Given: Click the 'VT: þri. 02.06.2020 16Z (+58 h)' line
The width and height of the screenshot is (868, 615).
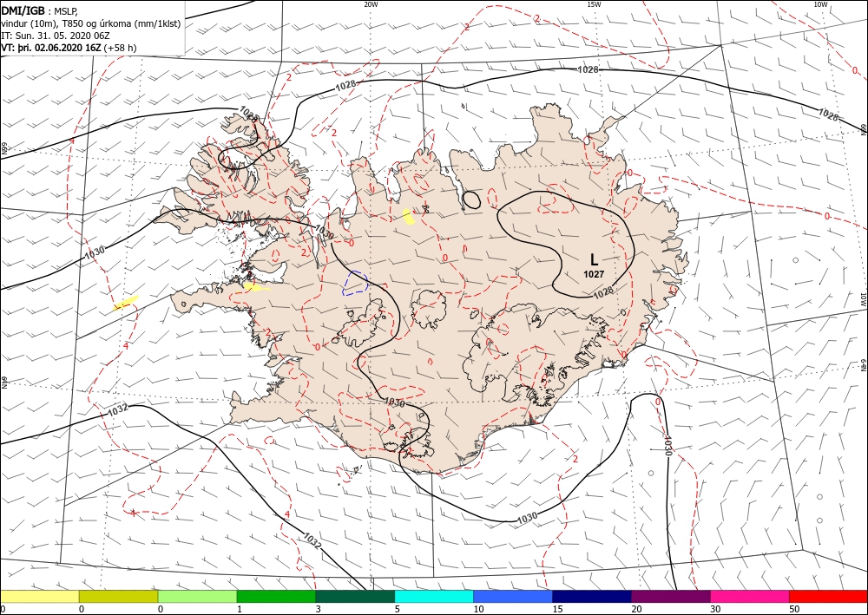Looking at the screenshot, I should [69, 48].
